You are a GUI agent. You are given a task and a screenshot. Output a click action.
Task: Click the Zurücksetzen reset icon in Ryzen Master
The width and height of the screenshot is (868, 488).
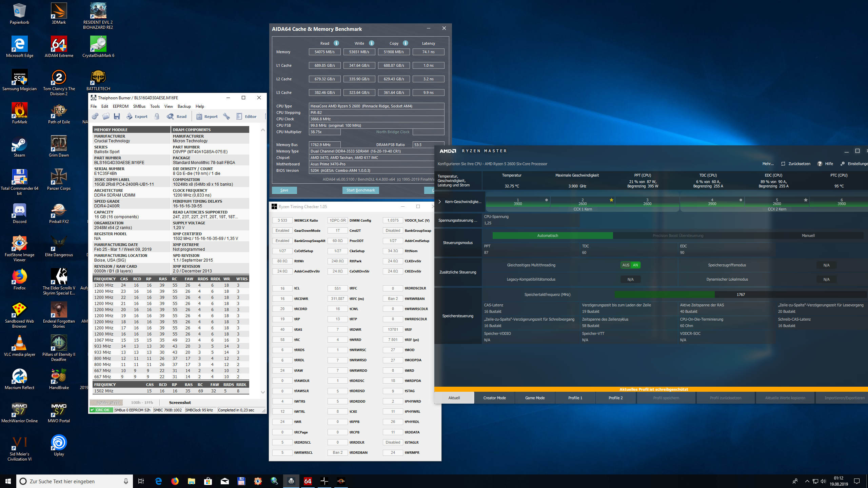coord(783,164)
